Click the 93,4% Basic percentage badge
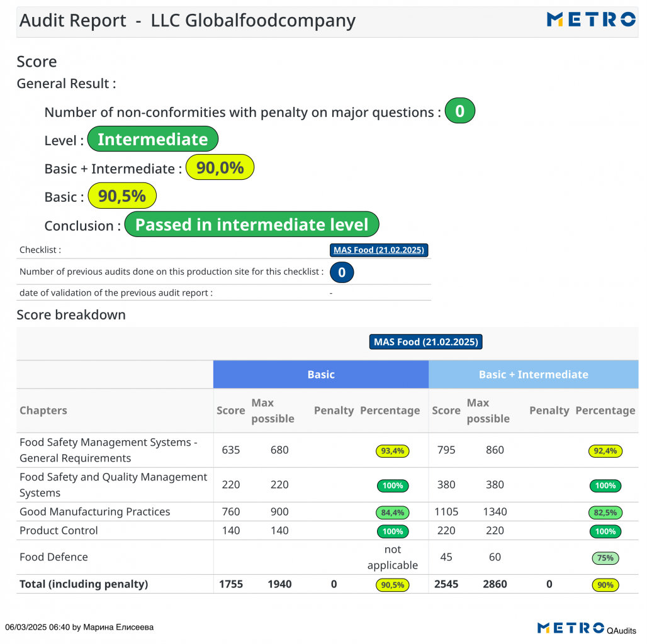Image resolution: width=647 pixels, height=644 pixels. [392, 451]
